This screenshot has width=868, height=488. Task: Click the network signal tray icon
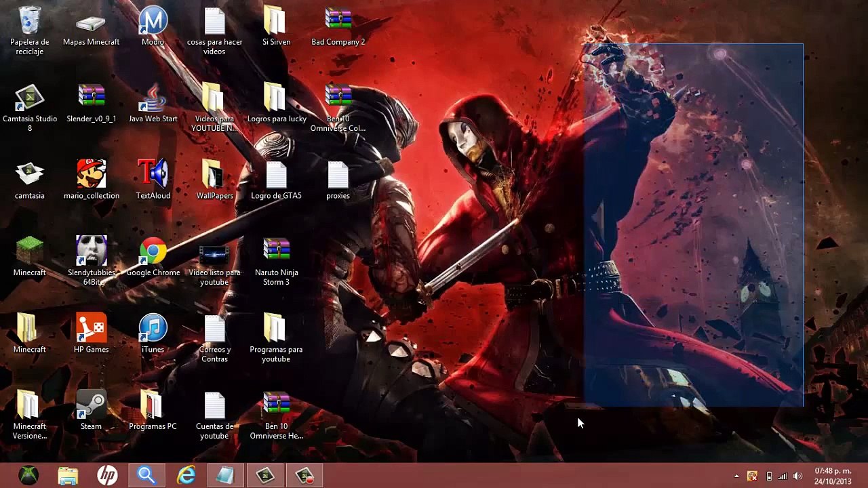[783, 476]
